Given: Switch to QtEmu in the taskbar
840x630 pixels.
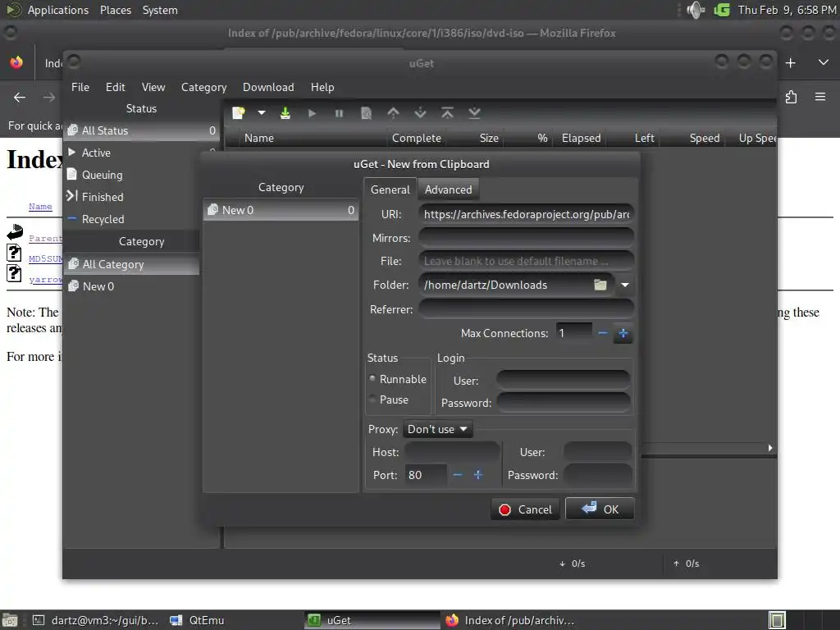Looking at the screenshot, I should (198, 620).
